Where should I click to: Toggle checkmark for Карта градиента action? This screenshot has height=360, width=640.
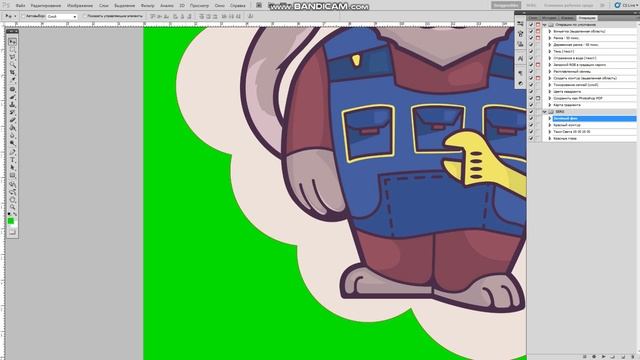point(531,105)
